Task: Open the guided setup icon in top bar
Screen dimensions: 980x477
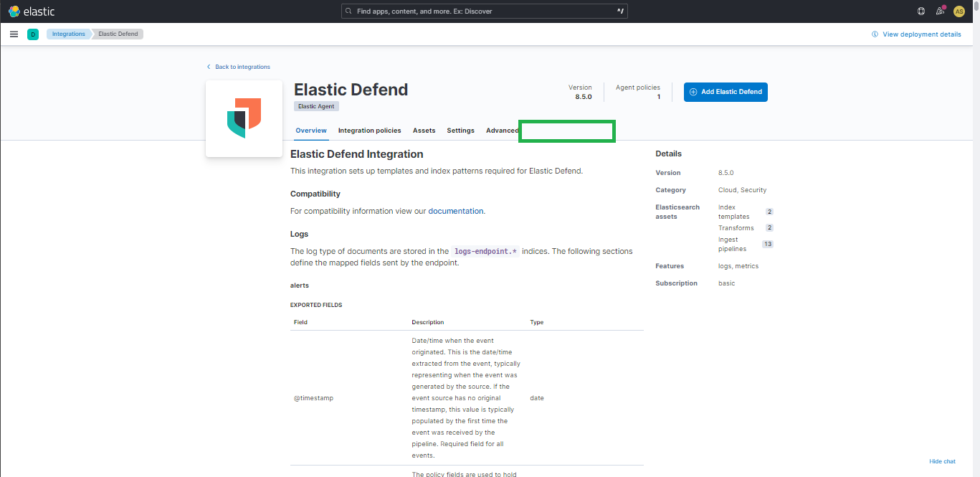Action: [921, 11]
